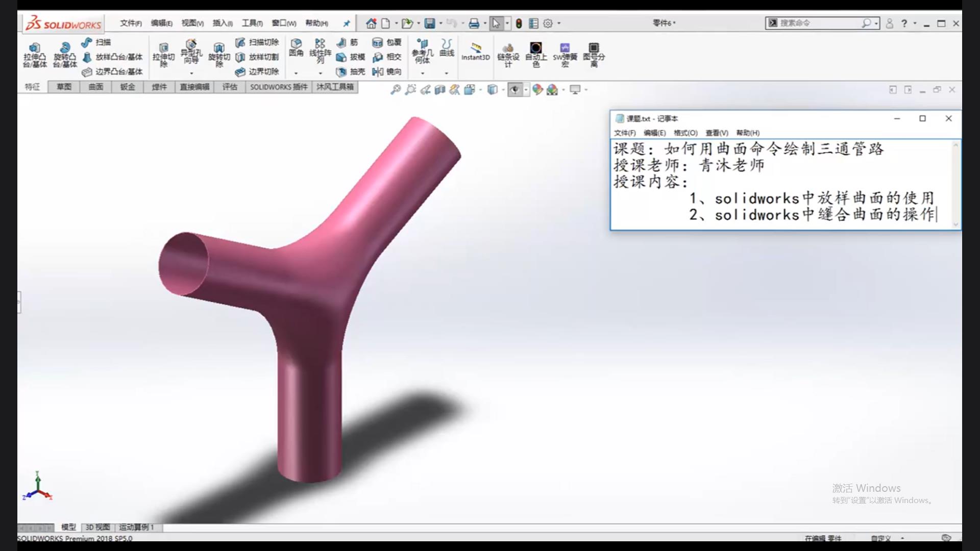Select the Swept Cut (扫描切除) tool
The height and width of the screenshot is (551, 980).
257,42
